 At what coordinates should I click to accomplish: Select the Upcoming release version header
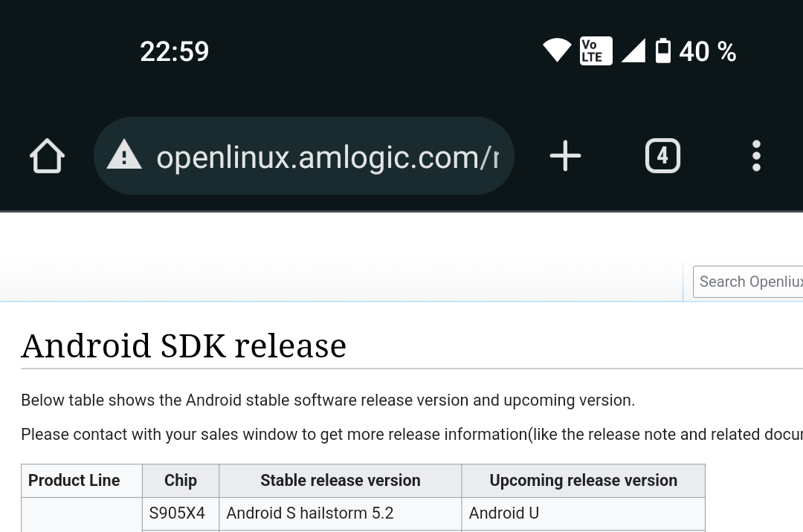[584, 481]
